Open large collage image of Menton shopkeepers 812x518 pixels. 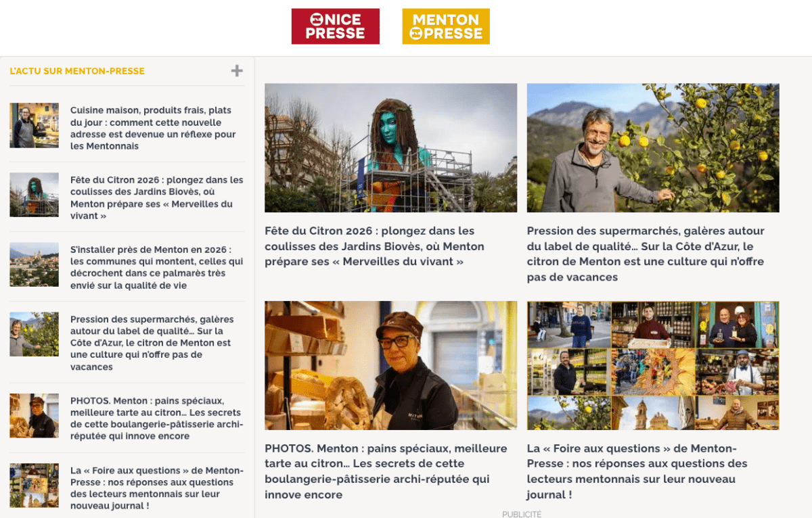pyautogui.click(x=653, y=366)
